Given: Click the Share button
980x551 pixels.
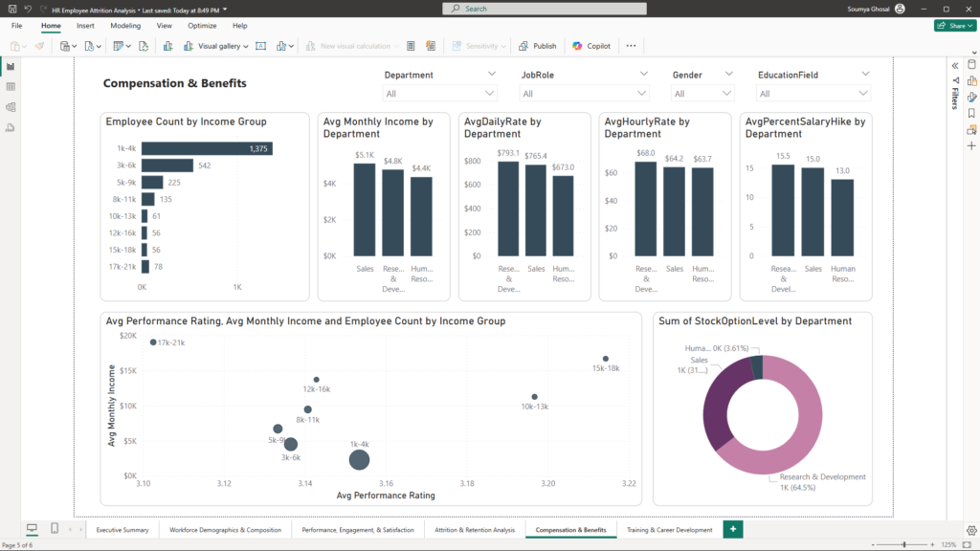Looking at the screenshot, I should click(954, 26).
